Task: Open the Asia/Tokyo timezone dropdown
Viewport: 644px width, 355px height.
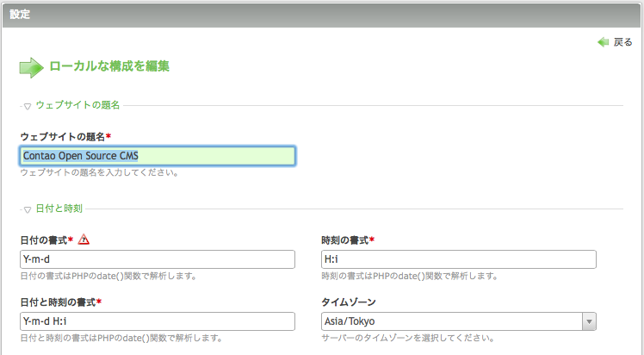Action: [x=458, y=321]
